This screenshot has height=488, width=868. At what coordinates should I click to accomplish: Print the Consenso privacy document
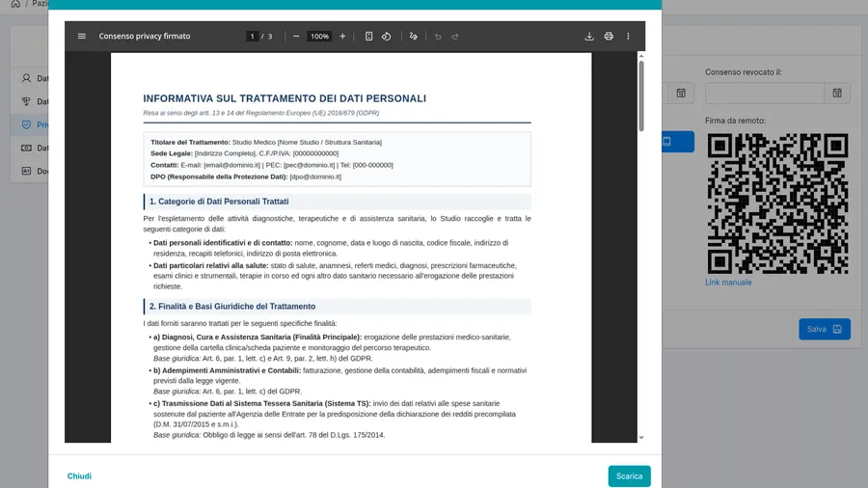coord(609,36)
